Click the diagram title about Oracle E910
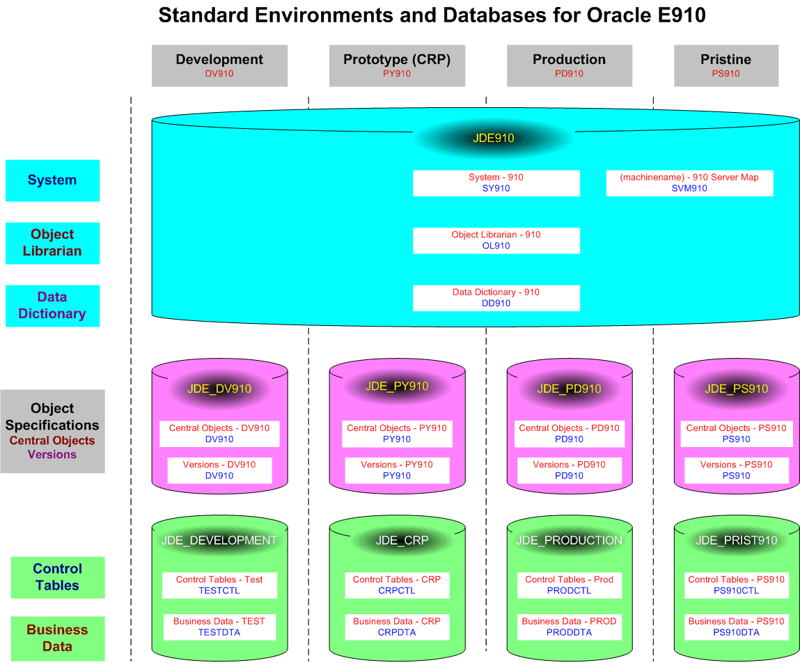The height and width of the screenshot is (672, 800). [x=432, y=15]
